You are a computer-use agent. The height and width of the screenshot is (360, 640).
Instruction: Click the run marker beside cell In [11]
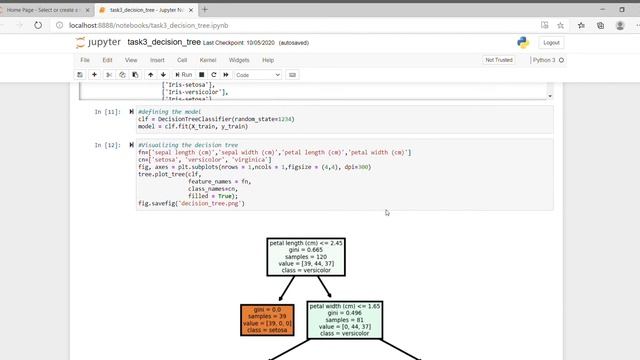tap(131, 111)
